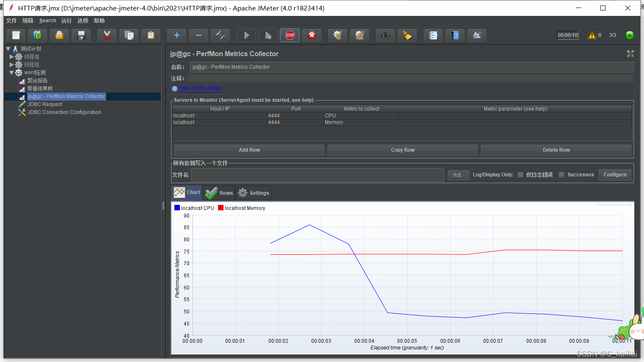This screenshot has width=644, height=362.
Task: Click the Host / IP column header
Action: click(x=220, y=109)
